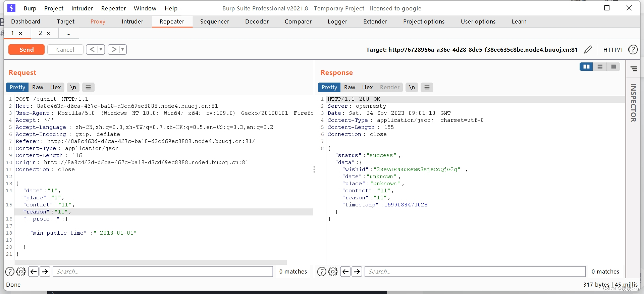Select combined tabs layout icon
This screenshot has width=644, height=294.
(x=613, y=67)
